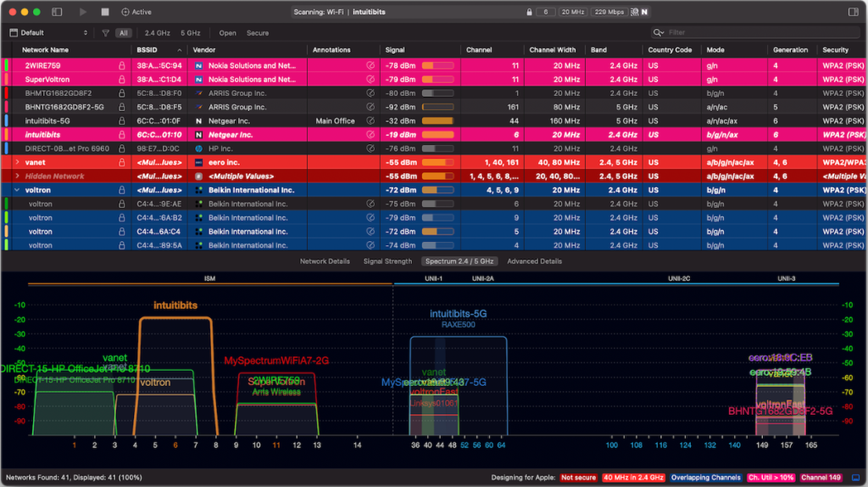Toggle the Secure networks filter
This screenshot has height=487, width=868.
[257, 33]
